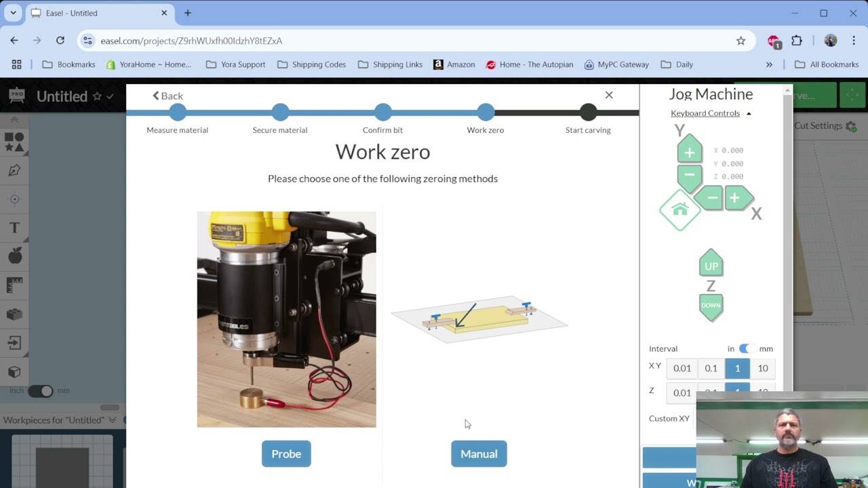Set XY interval to 0.01
This screenshot has width=868, height=488.
coord(682,368)
